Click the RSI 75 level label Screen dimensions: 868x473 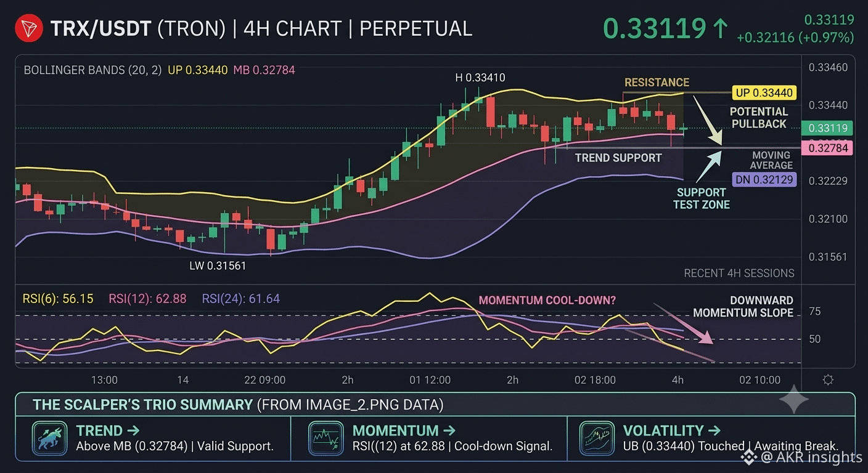click(814, 312)
